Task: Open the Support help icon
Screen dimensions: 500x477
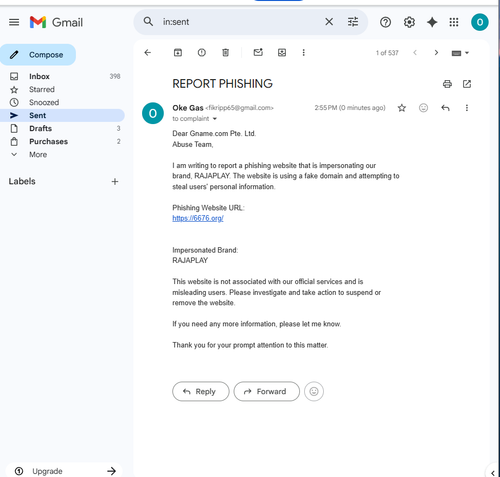Action: coord(385,22)
